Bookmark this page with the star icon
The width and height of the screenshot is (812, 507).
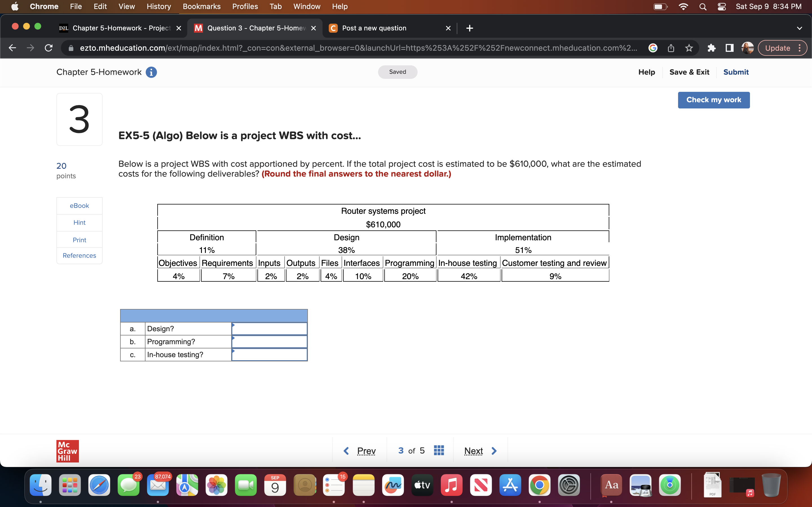(689, 48)
